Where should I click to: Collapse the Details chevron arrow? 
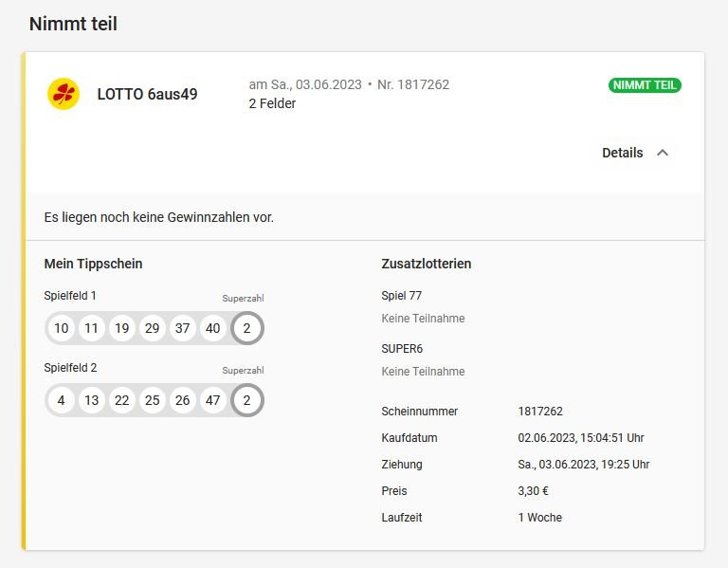click(x=663, y=153)
